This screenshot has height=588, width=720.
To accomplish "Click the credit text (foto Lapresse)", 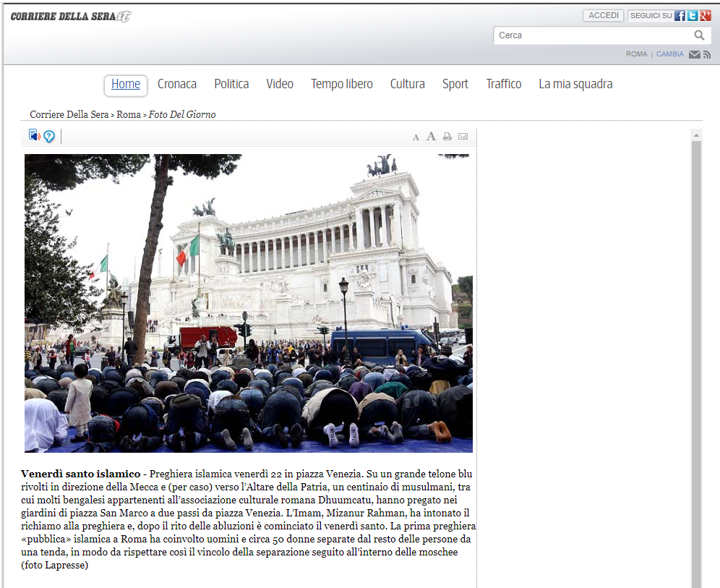I will (x=54, y=565).
